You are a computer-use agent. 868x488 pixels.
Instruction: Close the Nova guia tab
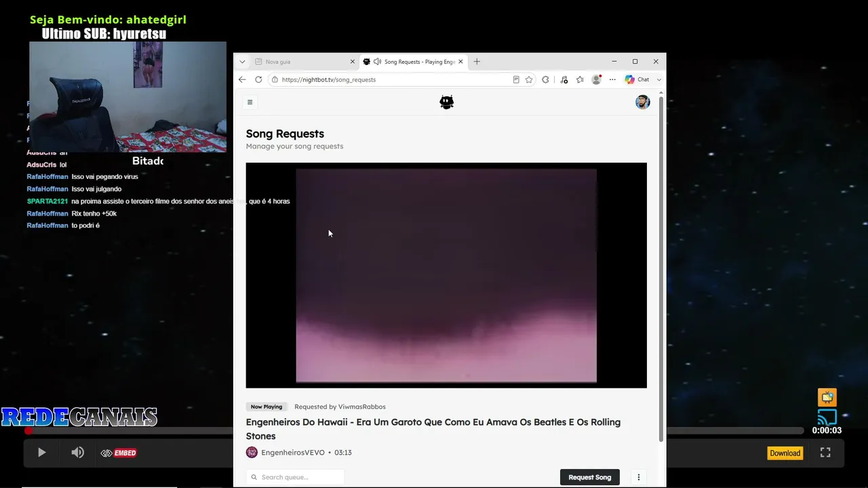pos(352,62)
